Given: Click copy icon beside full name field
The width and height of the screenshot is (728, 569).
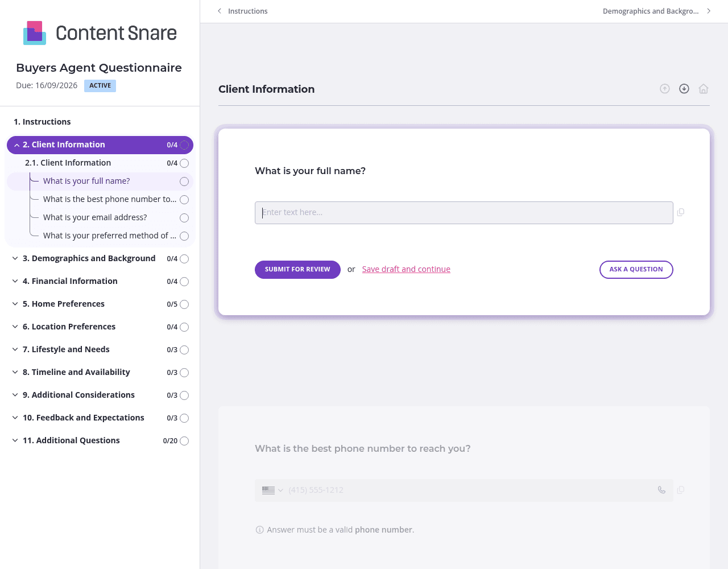Looking at the screenshot, I should click(x=681, y=212).
